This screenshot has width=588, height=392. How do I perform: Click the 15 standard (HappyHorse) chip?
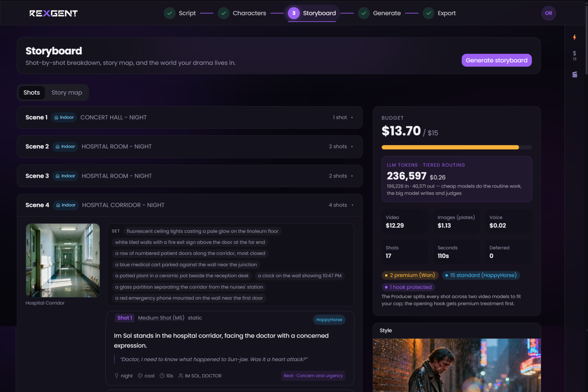tap(481, 275)
